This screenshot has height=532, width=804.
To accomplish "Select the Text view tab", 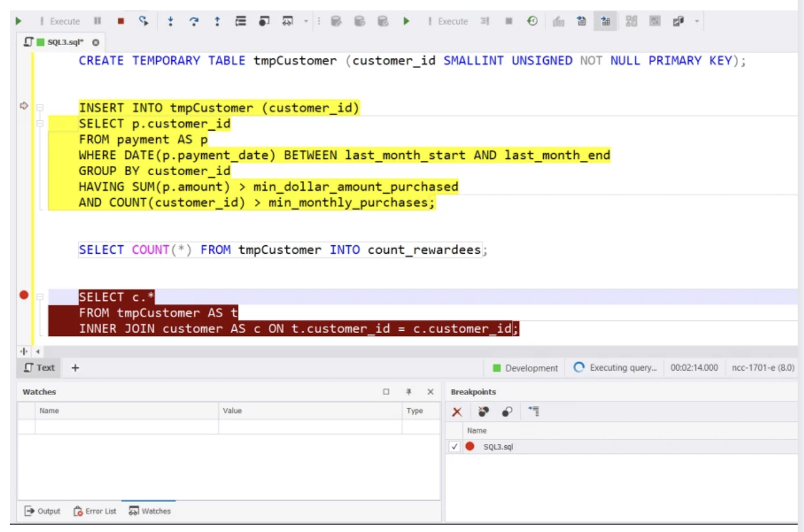I will pyautogui.click(x=39, y=368).
